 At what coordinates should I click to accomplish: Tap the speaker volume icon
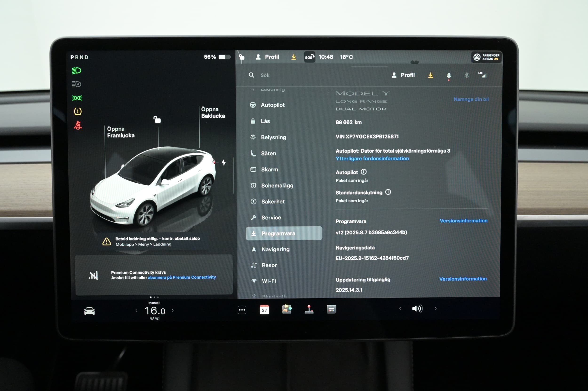tap(417, 309)
